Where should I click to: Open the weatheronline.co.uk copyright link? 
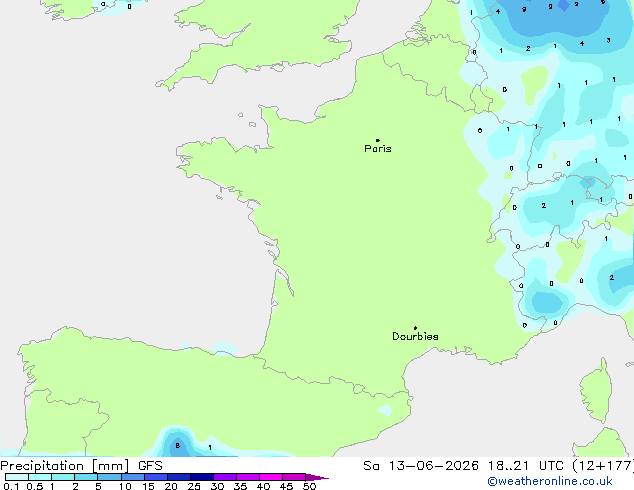[550, 481]
